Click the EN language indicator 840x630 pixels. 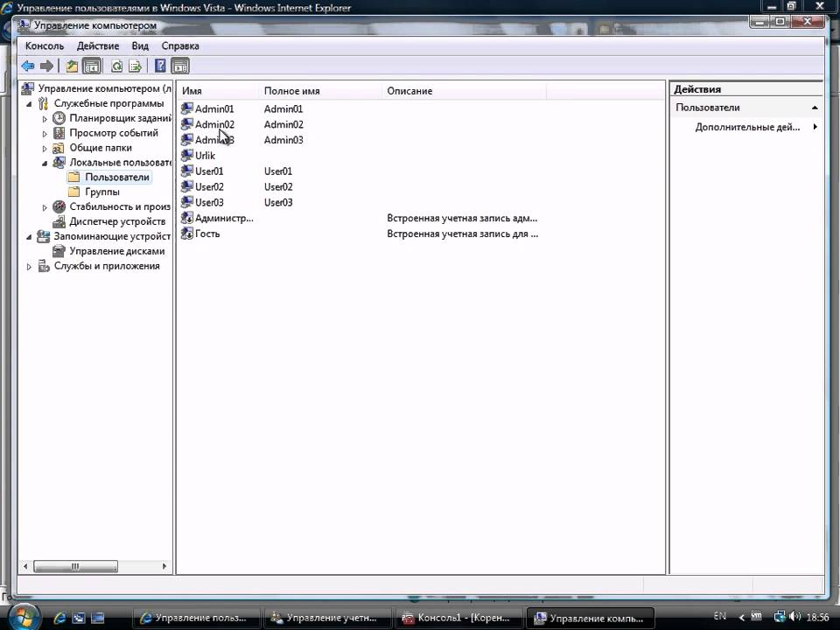pos(719,616)
